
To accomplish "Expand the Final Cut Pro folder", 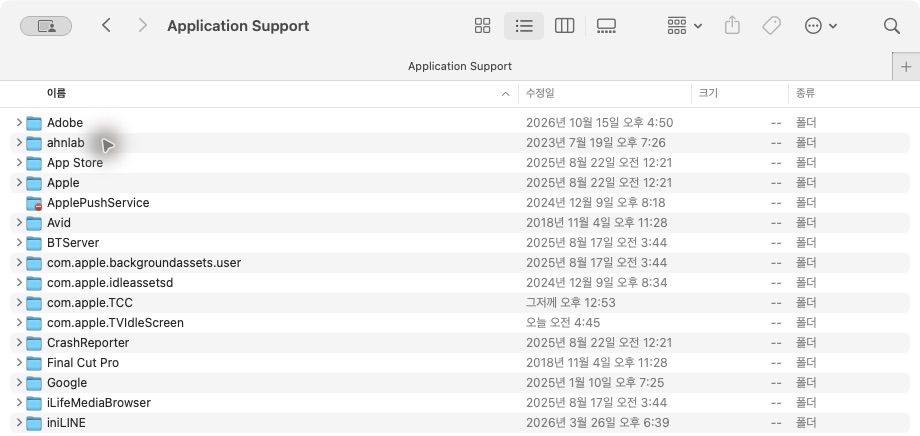I will pos(19,363).
